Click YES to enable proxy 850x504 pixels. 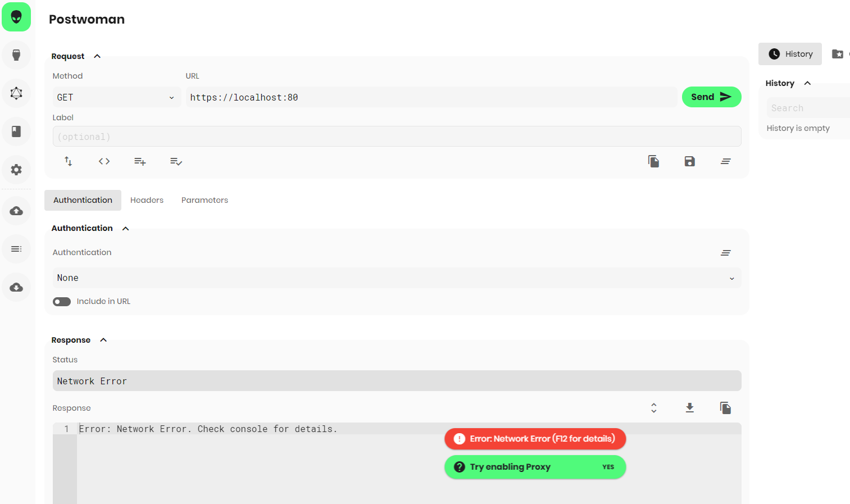(x=608, y=467)
